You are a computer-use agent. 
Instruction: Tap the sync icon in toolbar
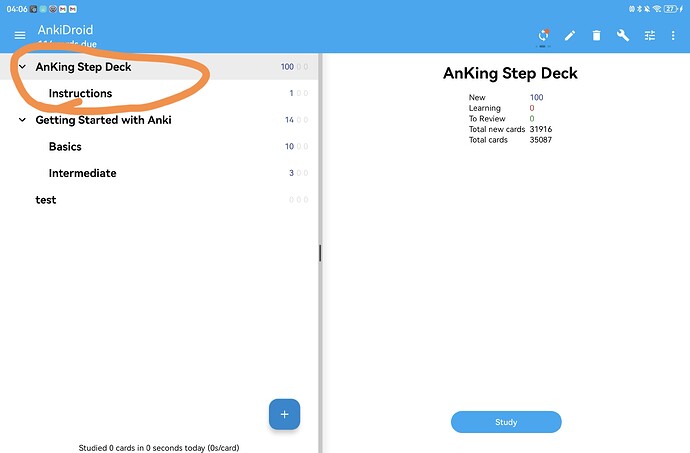[x=544, y=35]
